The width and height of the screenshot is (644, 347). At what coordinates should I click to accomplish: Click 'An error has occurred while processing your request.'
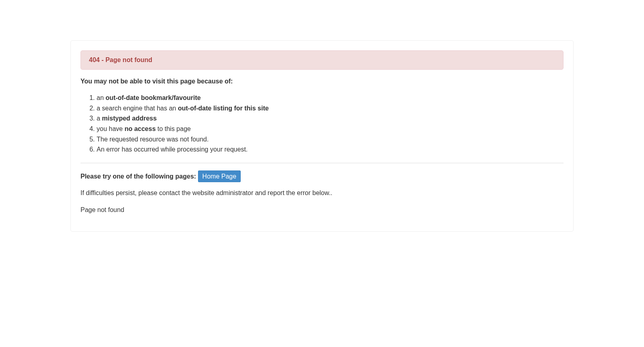pyautogui.click(x=172, y=150)
